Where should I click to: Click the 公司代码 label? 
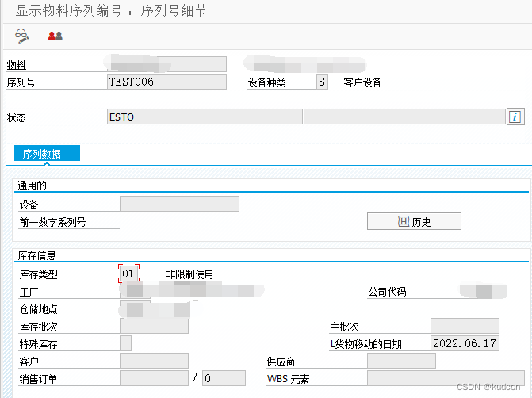(387, 292)
